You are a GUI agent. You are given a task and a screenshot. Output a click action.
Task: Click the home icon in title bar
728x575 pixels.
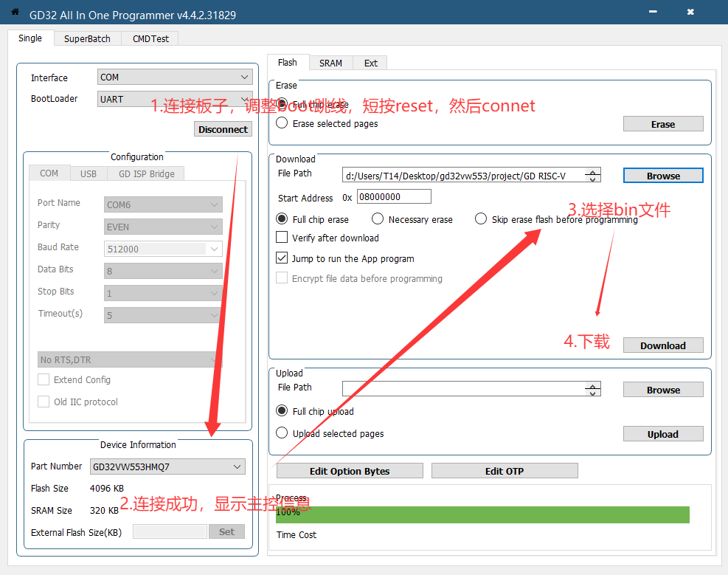pyautogui.click(x=15, y=13)
